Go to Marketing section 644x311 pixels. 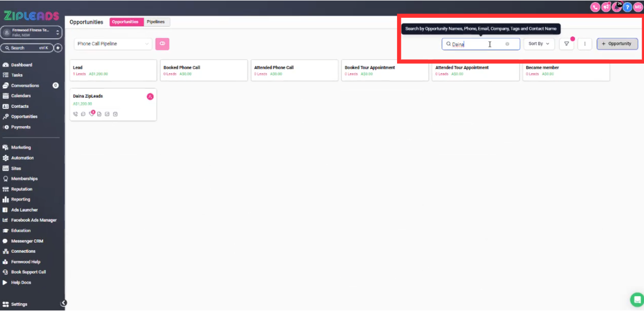pyautogui.click(x=21, y=147)
